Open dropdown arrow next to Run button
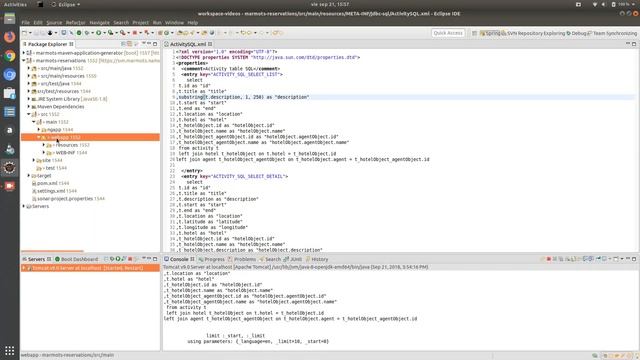The image size is (640, 360). (x=104, y=33)
